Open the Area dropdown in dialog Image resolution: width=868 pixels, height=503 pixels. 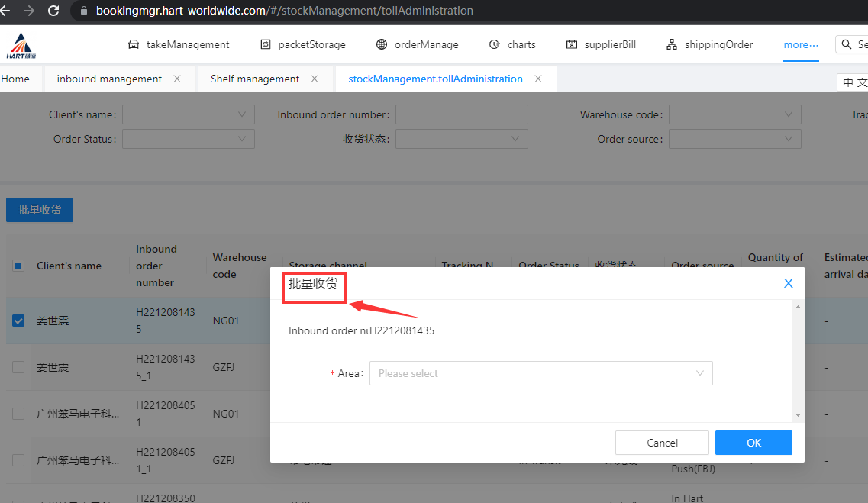pyautogui.click(x=540, y=373)
